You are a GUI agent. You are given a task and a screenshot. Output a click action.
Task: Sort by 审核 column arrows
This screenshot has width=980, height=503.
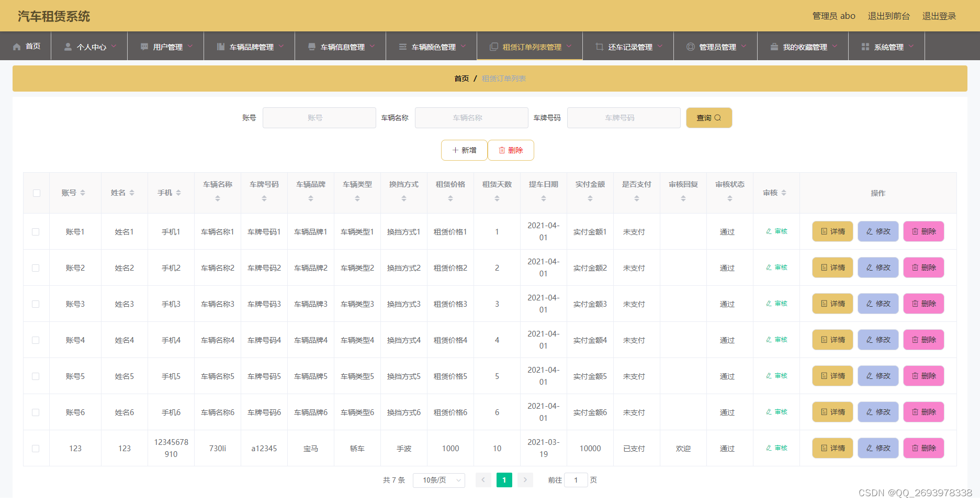point(784,193)
